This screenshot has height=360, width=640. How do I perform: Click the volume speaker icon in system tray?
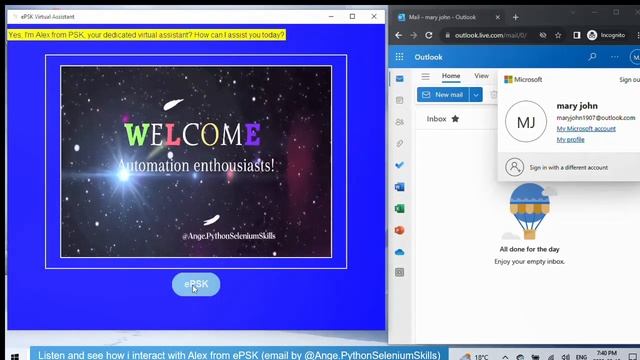click(x=565, y=357)
